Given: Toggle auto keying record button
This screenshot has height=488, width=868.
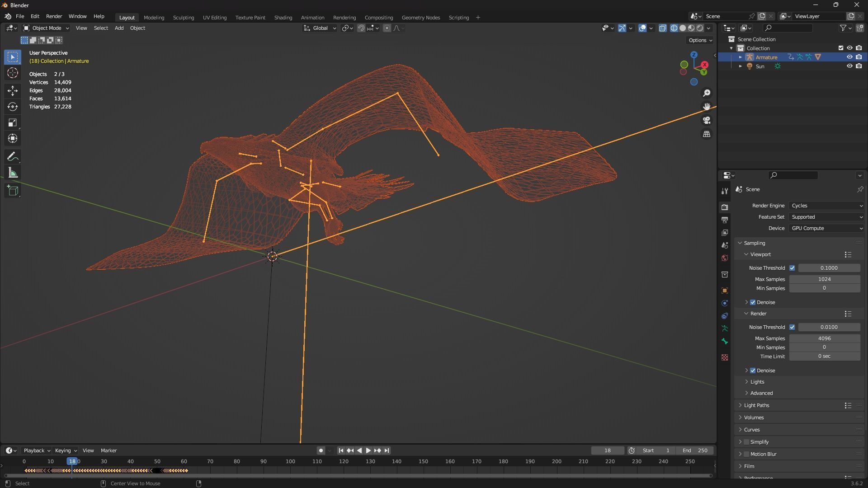Looking at the screenshot, I should (321, 450).
